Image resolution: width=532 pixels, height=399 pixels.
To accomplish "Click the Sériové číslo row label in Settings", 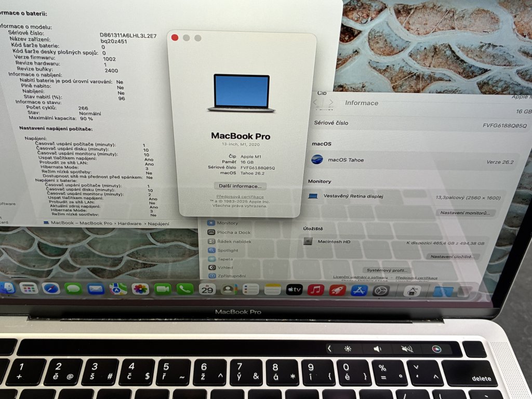I will click(331, 123).
